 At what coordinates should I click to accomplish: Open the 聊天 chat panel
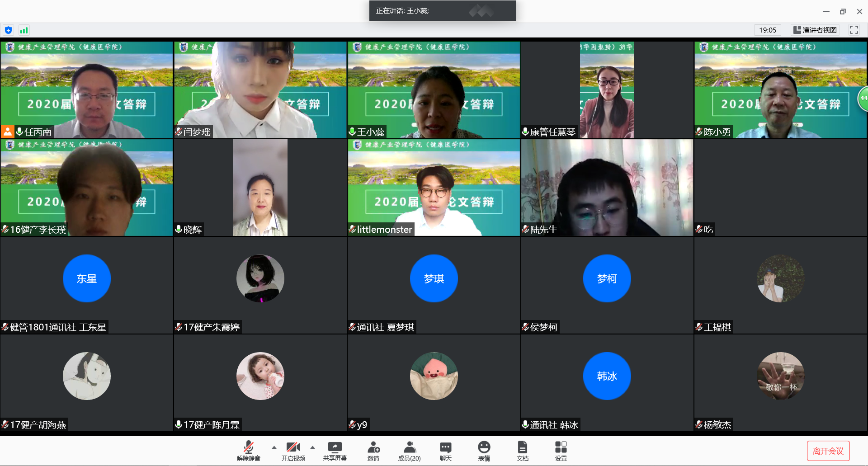[445, 451]
